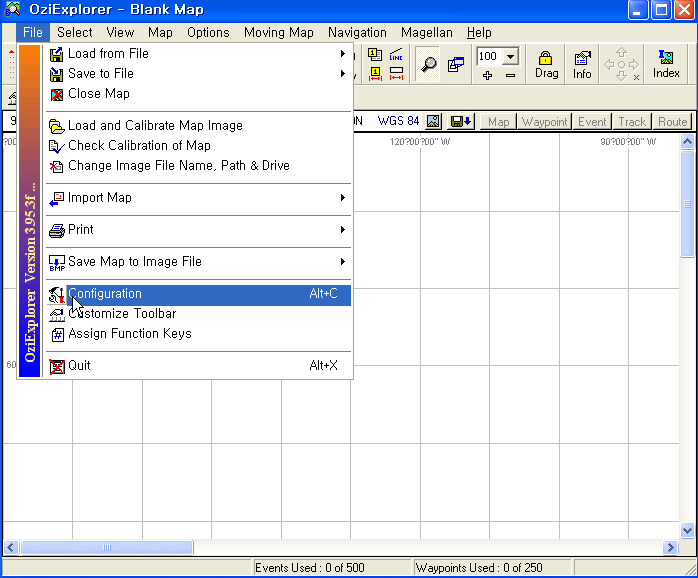Open the File menu
The height and width of the screenshot is (578, 698).
tap(33, 33)
